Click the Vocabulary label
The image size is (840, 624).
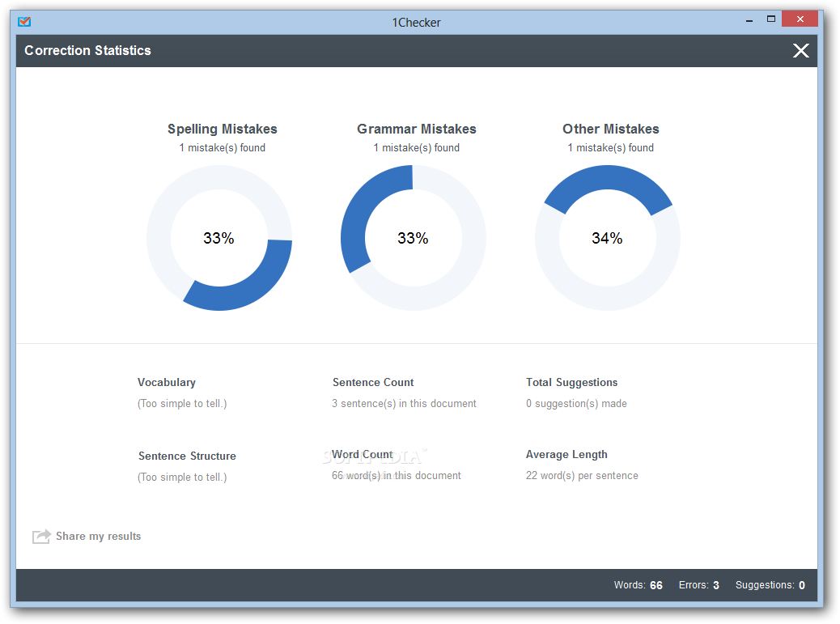pyautogui.click(x=167, y=383)
